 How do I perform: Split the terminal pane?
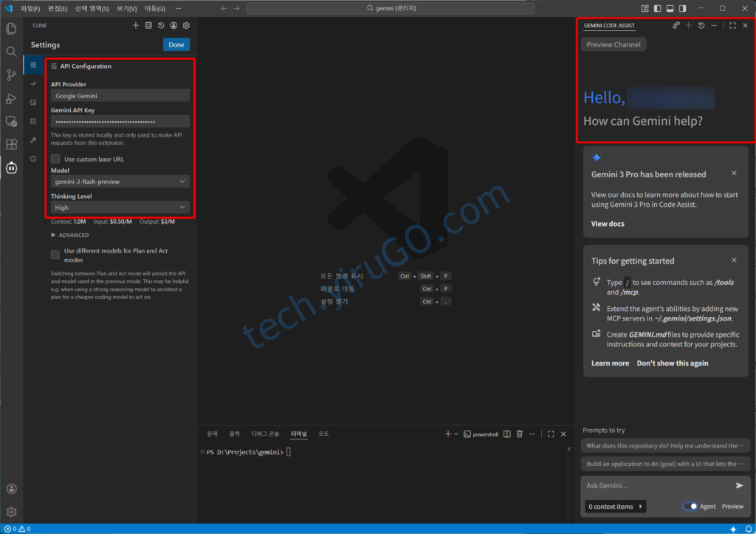click(x=507, y=434)
